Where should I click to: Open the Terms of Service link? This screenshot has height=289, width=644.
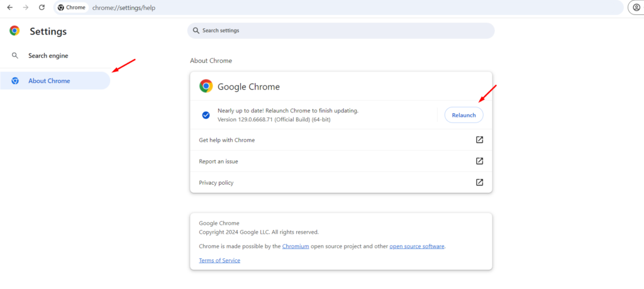point(219,260)
